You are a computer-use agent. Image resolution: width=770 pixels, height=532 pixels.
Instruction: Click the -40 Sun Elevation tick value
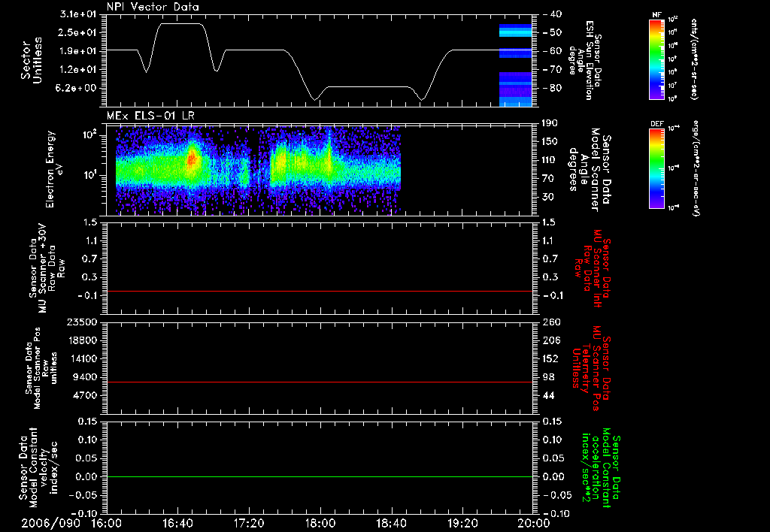[x=553, y=14]
